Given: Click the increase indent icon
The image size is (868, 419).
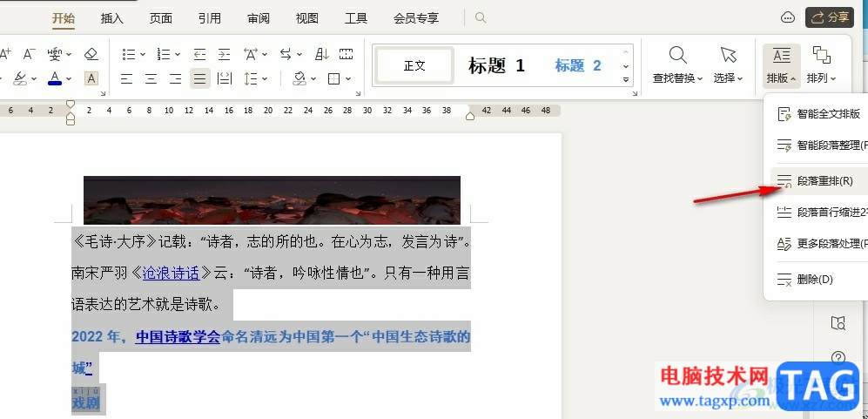Looking at the screenshot, I should coord(225,54).
